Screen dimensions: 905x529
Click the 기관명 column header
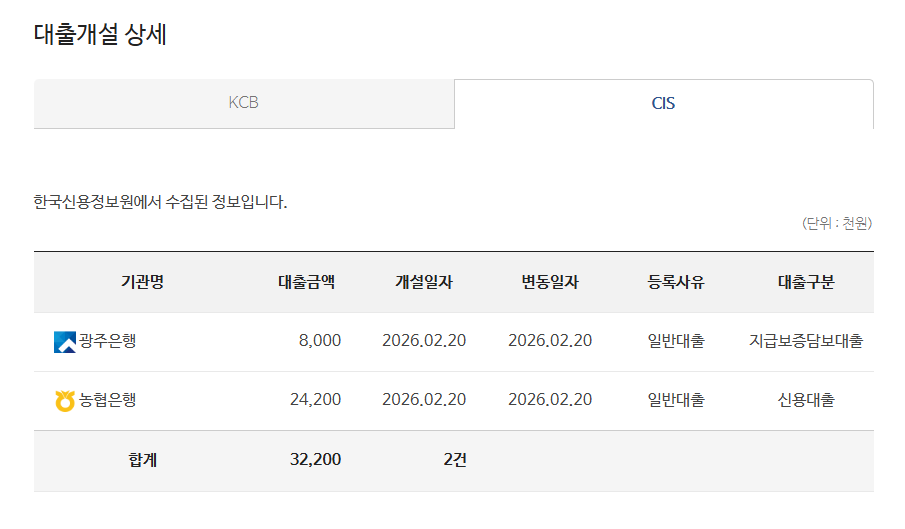[x=142, y=282]
